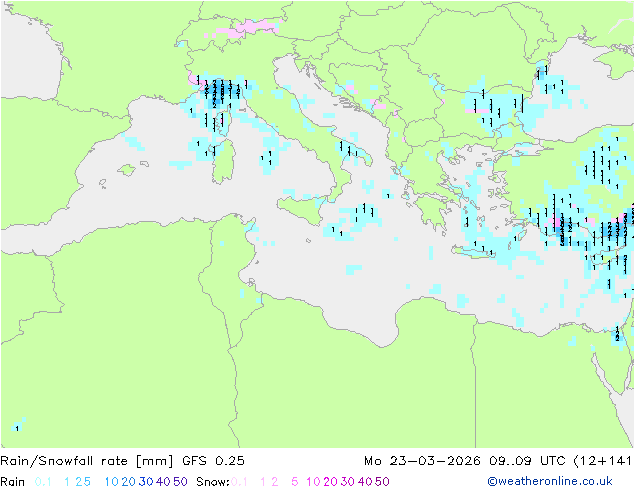Image resolution: width=634 pixels, height=490 pixels.
Task: Click the 'Snow:' legend label
Action: [x=213, y=482]
